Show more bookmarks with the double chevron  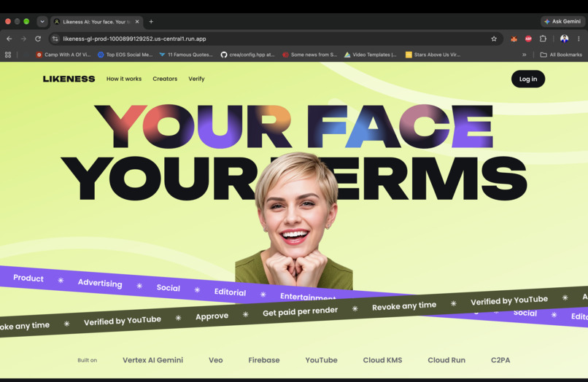pyautogui.click(x=524, y=55)
